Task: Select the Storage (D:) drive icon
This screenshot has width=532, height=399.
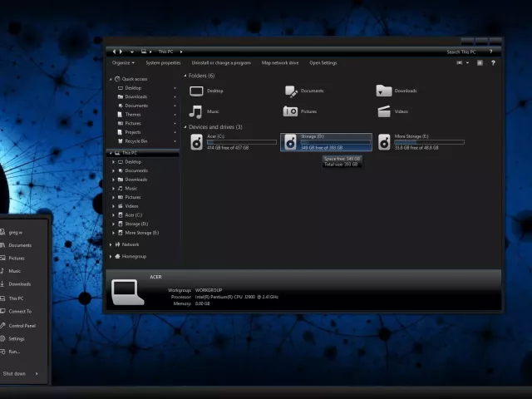Action: (290, 142)
